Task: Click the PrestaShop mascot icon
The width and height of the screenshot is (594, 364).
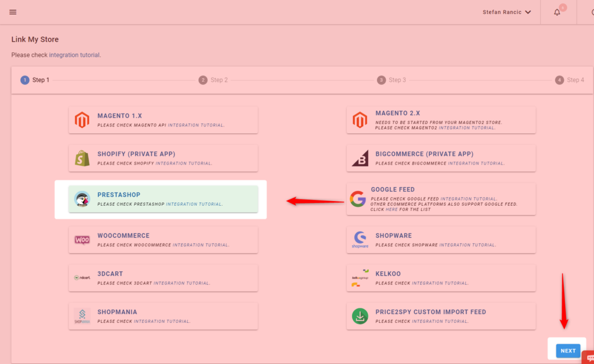Action: point(82,199)
